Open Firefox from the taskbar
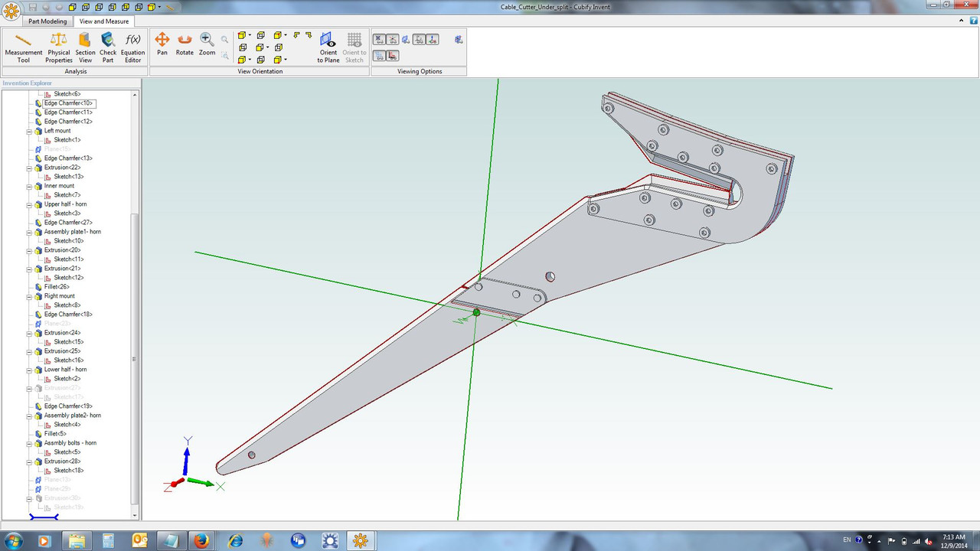 click(x=201, y=540)
